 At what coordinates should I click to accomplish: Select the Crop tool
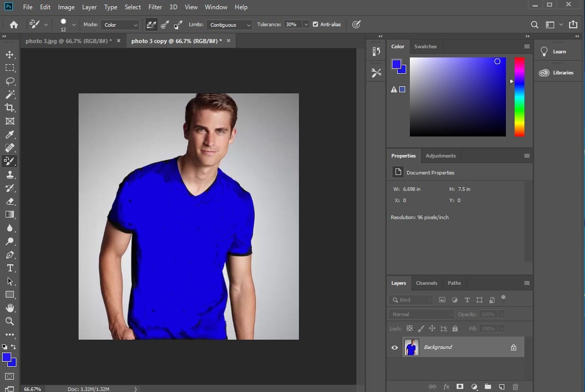tap(9, 108)
